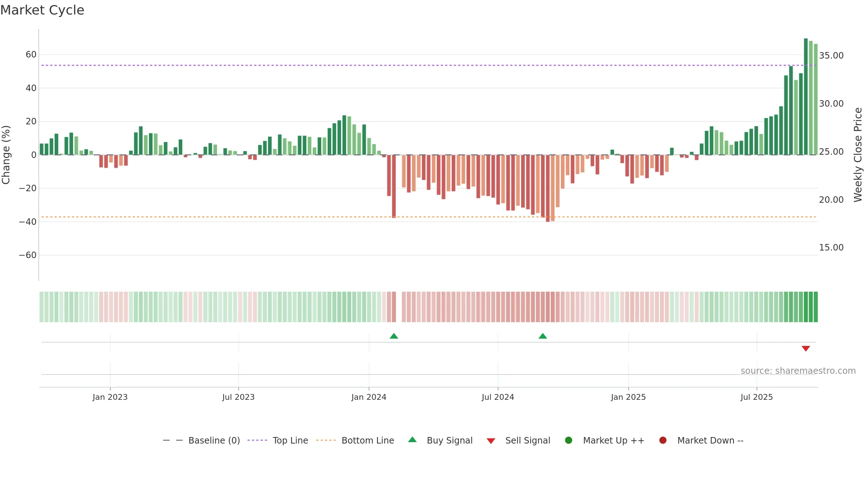Click the deepest red bar below the bottom line
Screen dimensions: 868x488
[x=548, y=188]
